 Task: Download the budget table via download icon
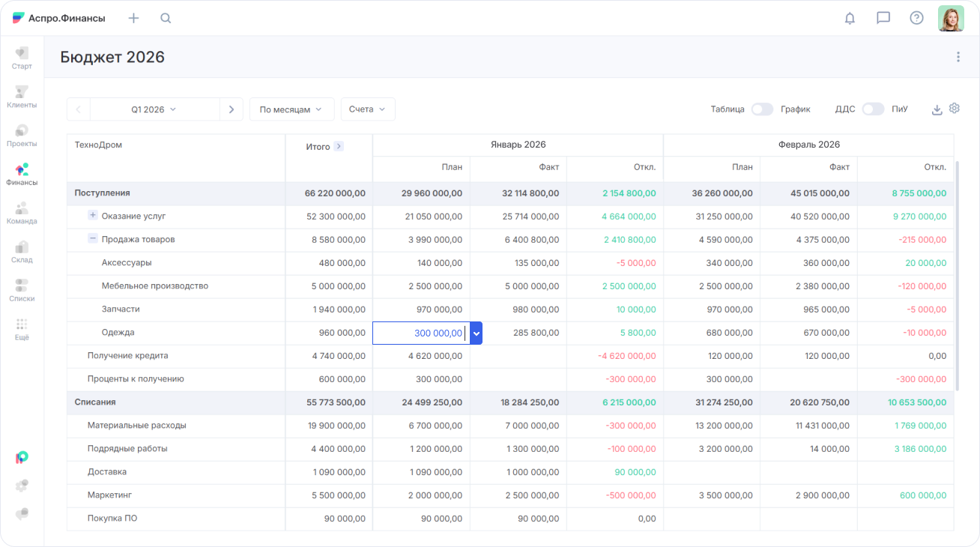pyautogui.click(x=937, y=109)
